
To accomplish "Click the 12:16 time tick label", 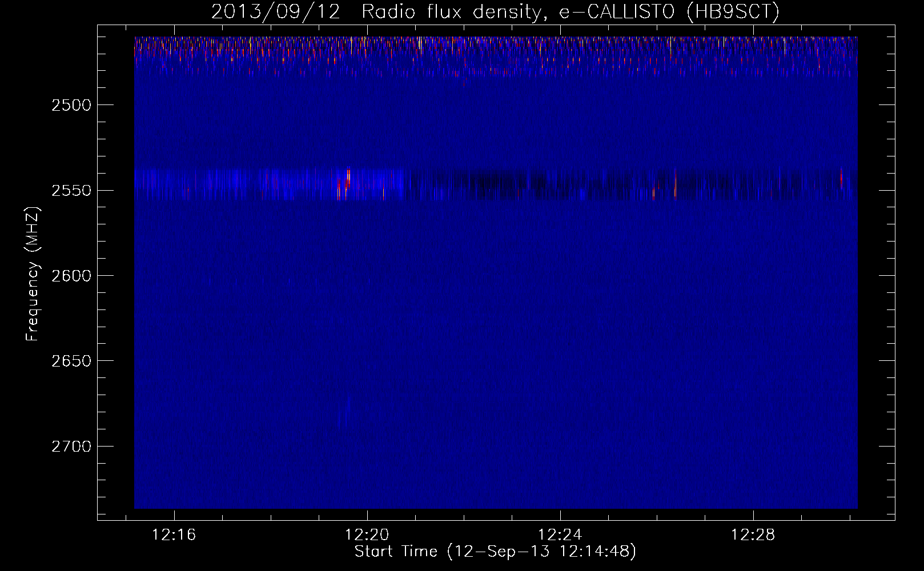I will pyautogui.click(x=174, y=534).
